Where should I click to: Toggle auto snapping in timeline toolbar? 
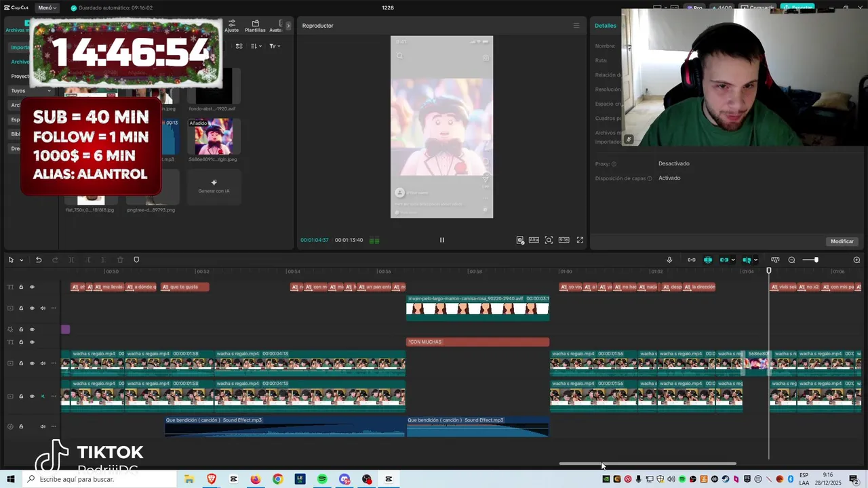[x=708, y=260]
